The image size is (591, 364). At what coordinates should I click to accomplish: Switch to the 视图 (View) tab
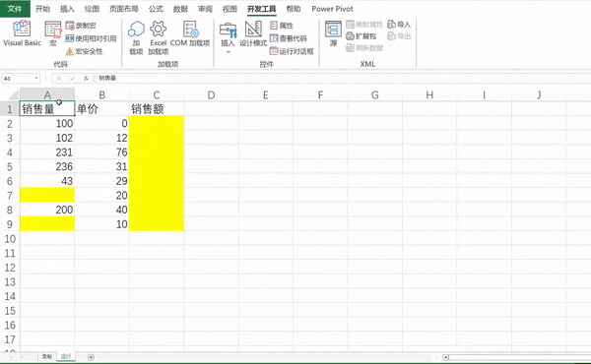tap(230, 9)
